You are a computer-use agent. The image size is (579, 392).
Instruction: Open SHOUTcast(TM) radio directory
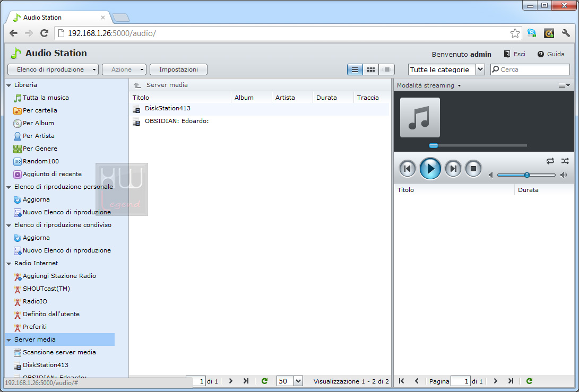click(x=41, y=289)
